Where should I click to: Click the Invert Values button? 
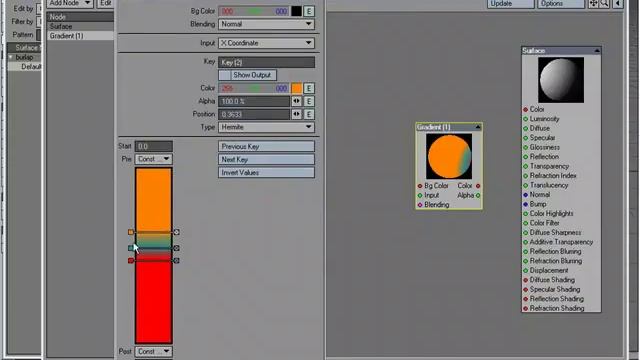(266, 173)
